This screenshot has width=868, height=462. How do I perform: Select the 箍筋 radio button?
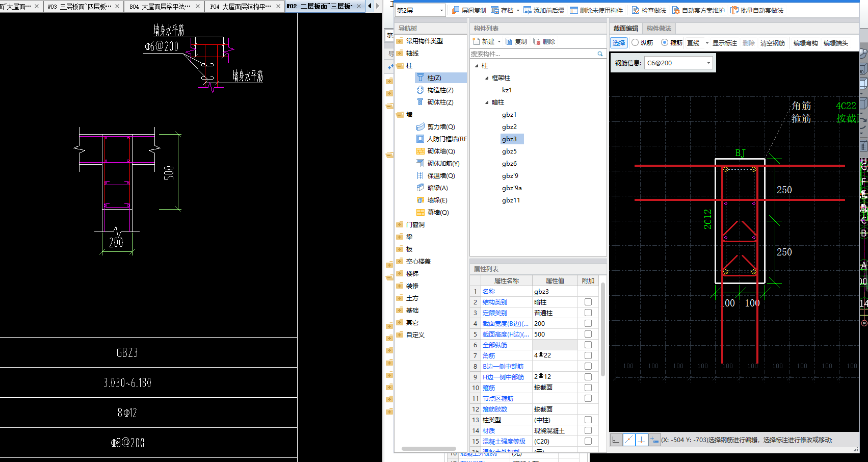[x=665, y=43]
